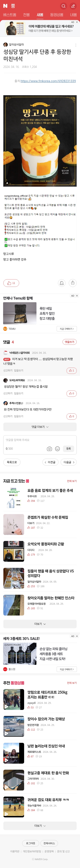80x868 pixels.
Task: Open the fmkorea.com source link
Action: [x=48, y=81]
